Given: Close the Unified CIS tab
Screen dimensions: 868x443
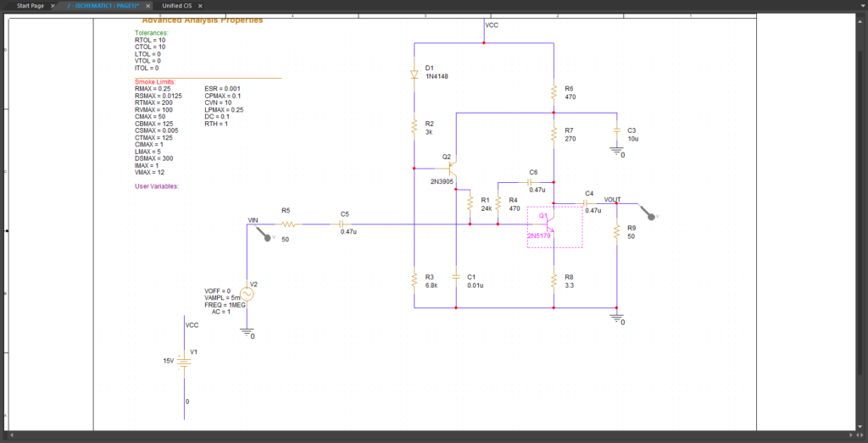Looking at the screenshot, I should 200,6.
